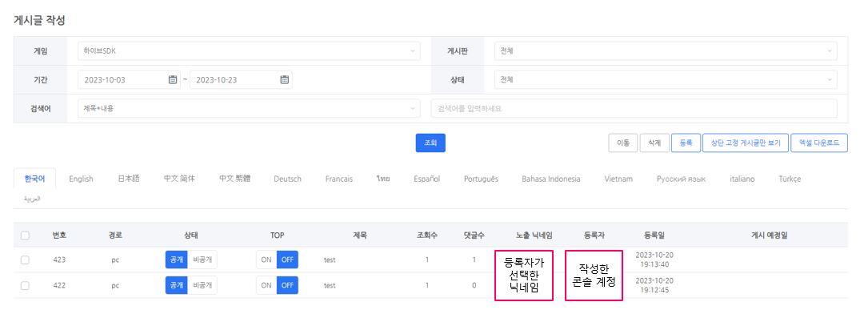Click the 삭제 button

click(x=654, y=143)
